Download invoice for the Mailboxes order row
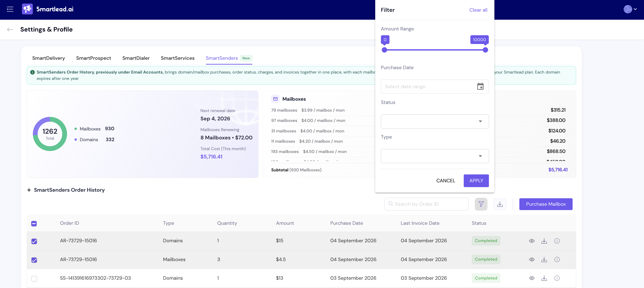 point(544,260)
